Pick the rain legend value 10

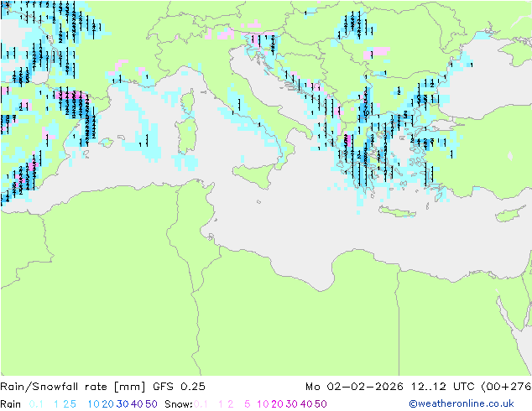(94, 404)
